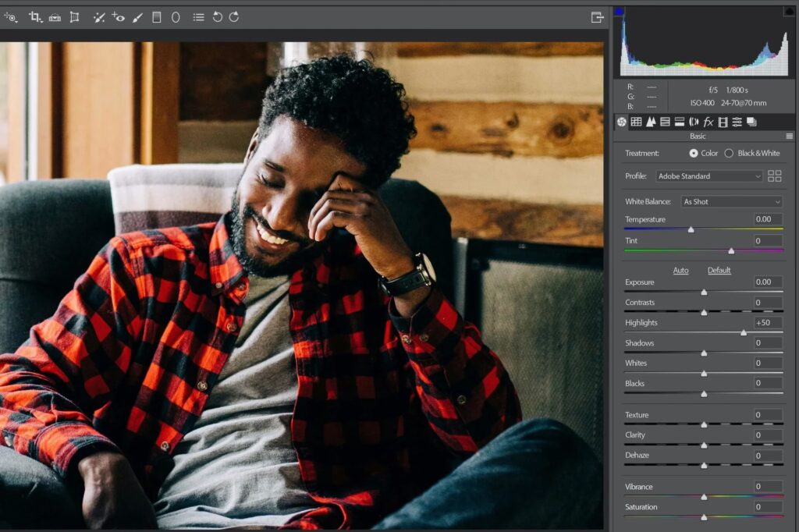The width and height of the screenshot is (799, 532).
Task: Pick the Adjustment Brush tool
Action: click(137, 16)
